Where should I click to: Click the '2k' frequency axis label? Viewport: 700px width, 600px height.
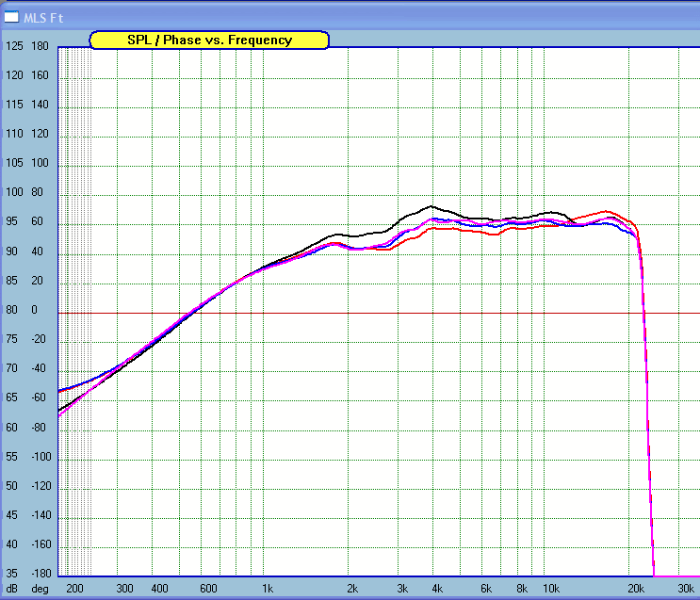352,589
